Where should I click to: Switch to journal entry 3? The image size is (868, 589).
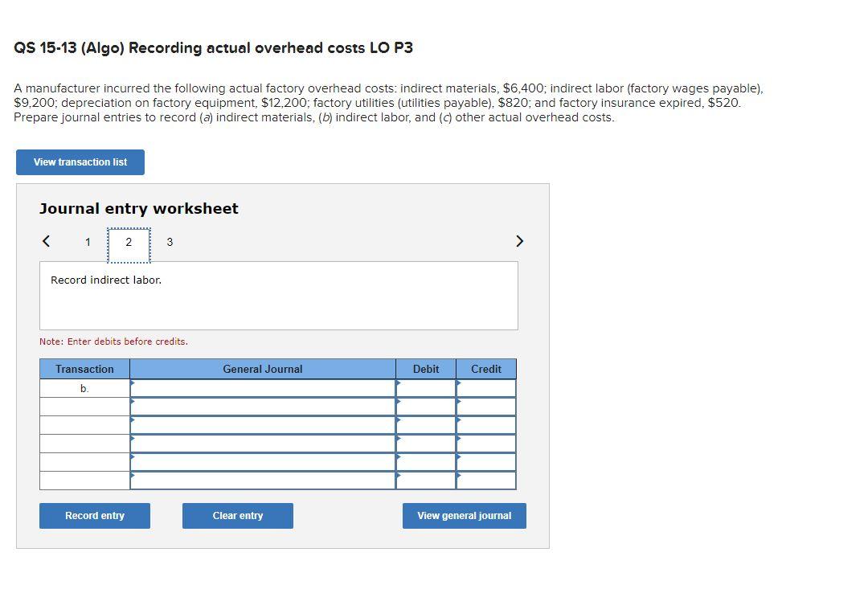tap(170, 241)
